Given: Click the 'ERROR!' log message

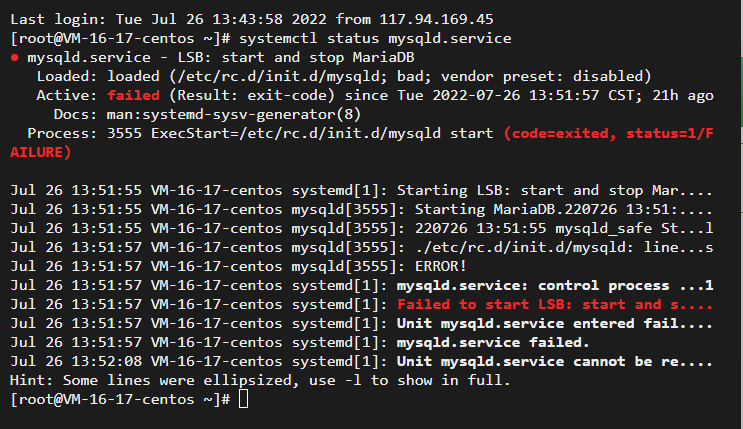Looking at the screenshot, I should (441, 266).
